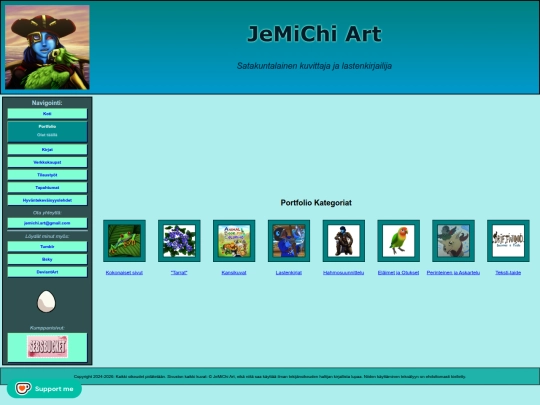This screenshot has width=540, height=405.
Task: Open the blue character children's book thumbnail
Action: pyautogui.click(x=289, y=241)
